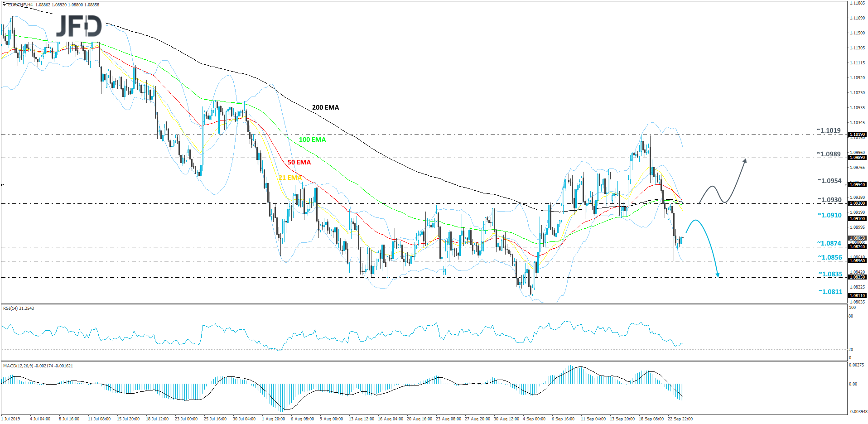
Task: Click the 23 Jul 00:00 date label
Action: tap(186, 419)
